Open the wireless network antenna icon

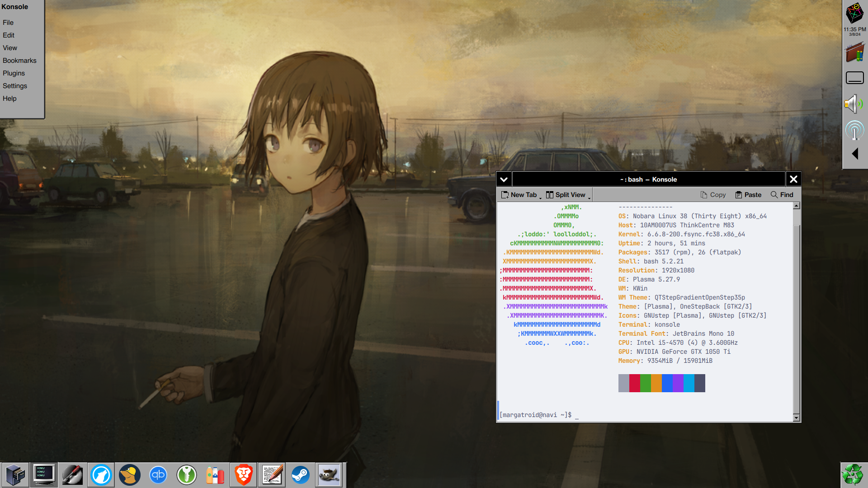(x=854, y=131)
